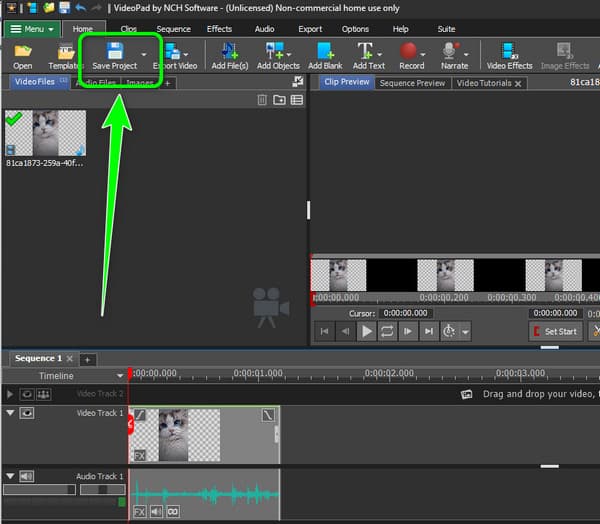Open the Timeline view dropdown arrow
The width and height of the screenshot is (600, 524).
coord(120,376)
